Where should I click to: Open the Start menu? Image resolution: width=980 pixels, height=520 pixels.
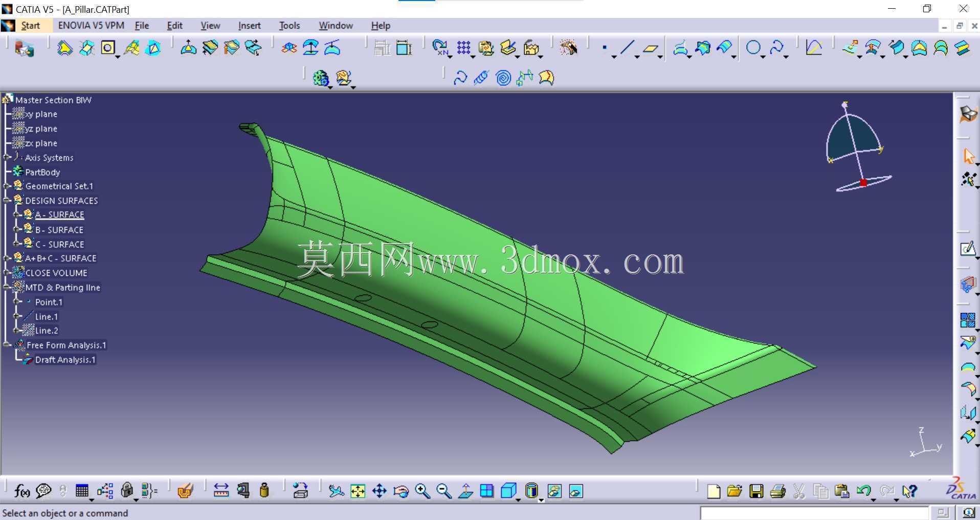pos(30,26)
